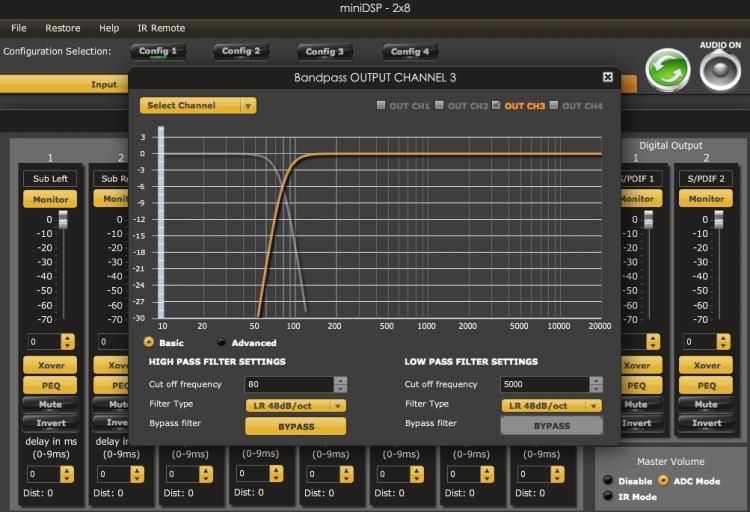Switch to Config 4
Viewport: 750px width, 512px height.
(410, 52)
